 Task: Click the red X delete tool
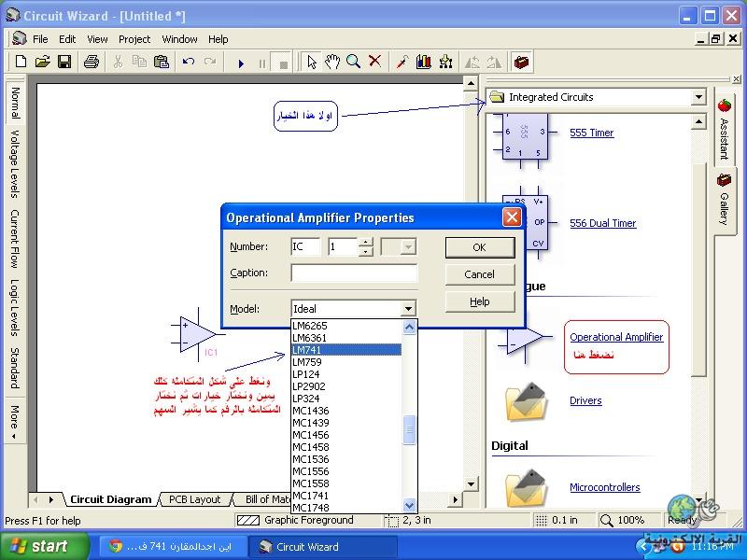tap(375, 61)
